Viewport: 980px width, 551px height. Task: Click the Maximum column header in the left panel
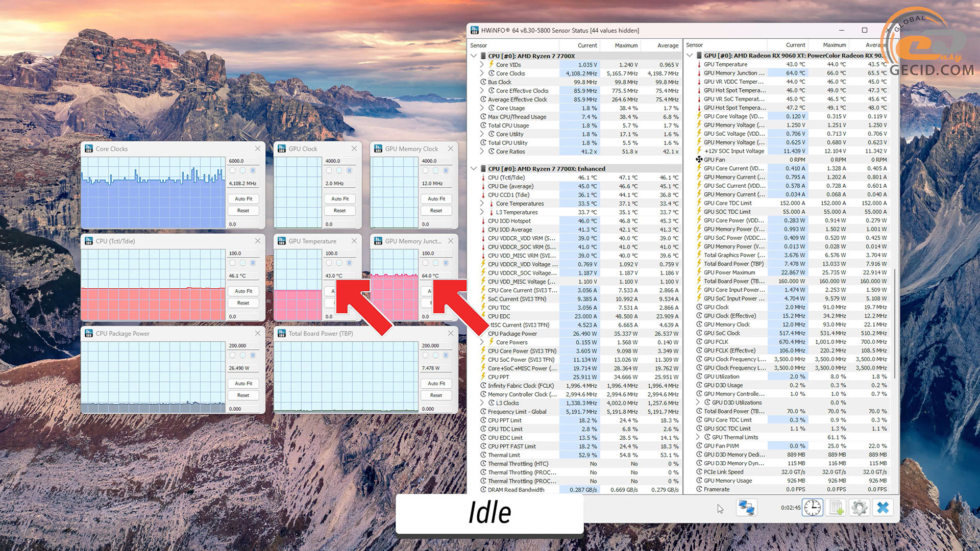coord(626,45)
